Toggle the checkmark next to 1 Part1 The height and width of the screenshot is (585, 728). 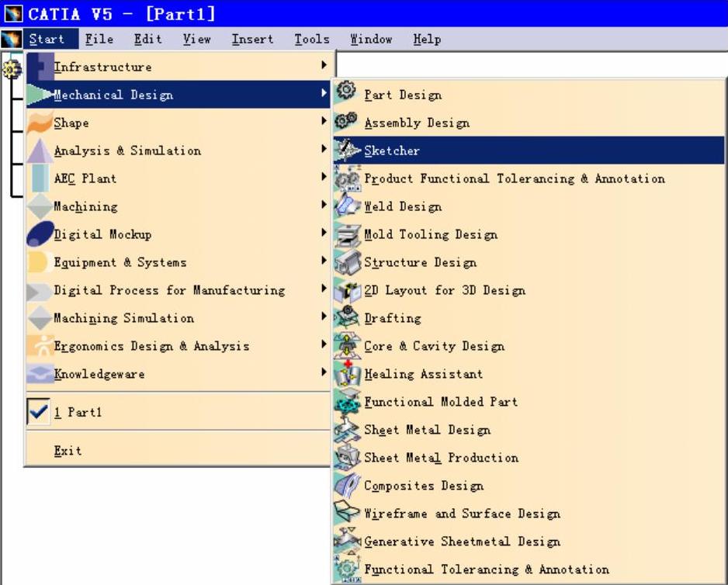pyautogui.click(x=38, y=411)
